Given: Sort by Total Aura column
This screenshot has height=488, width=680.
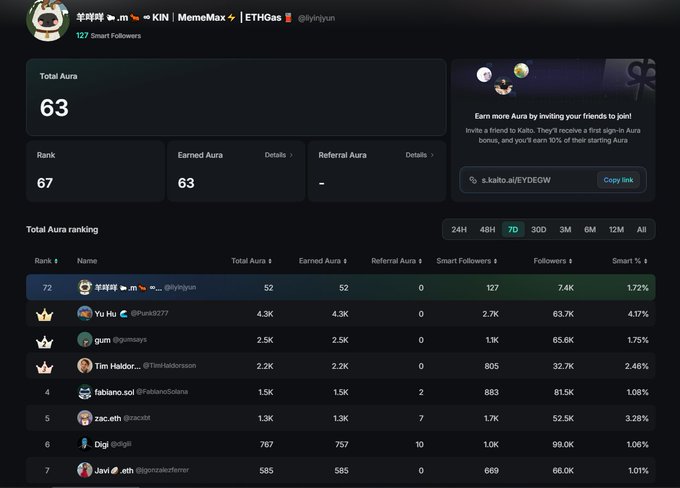Looking at the screenshot, I should [251, 261].
